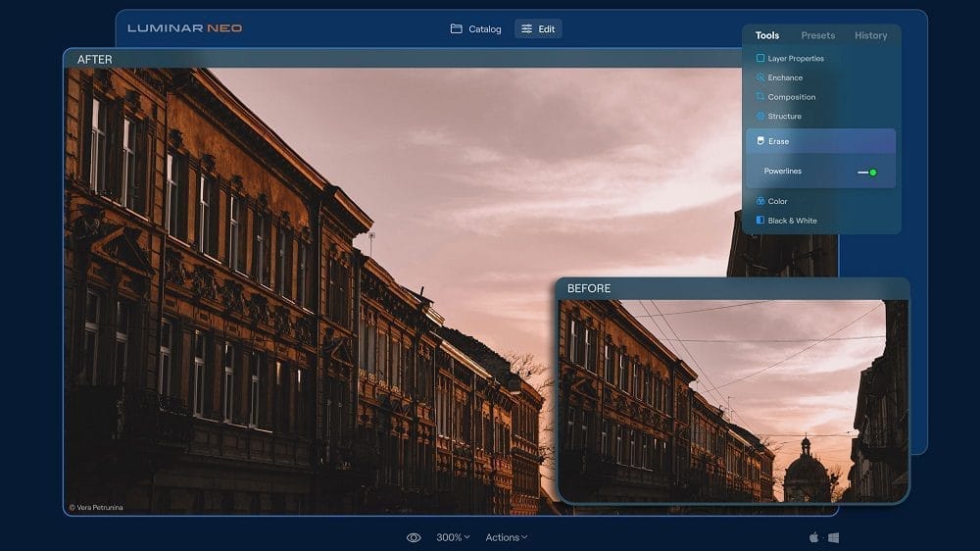Collapse the Erase tool section
980x551 pixels.
coord(820,141)
